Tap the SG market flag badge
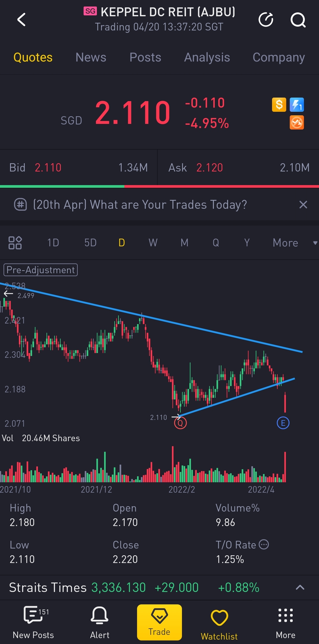Image resolution: width=319 pixels, height=644 pixels. pyautogui.click(x=90, y=11)
